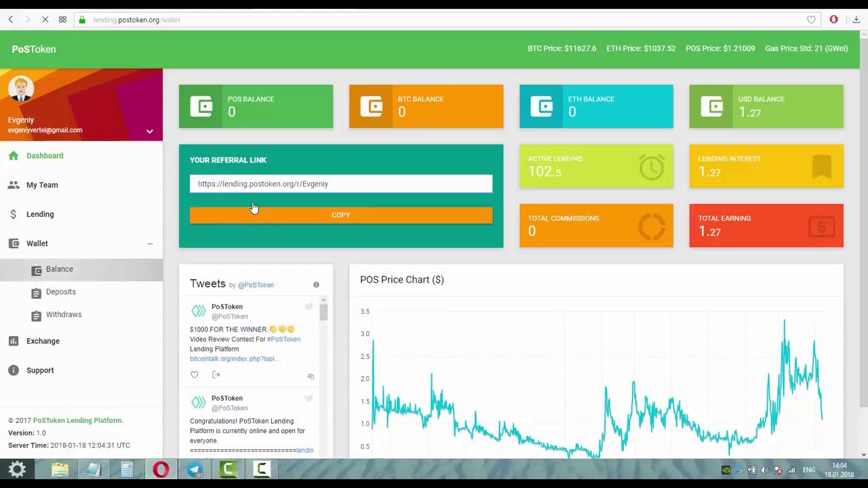
Task: Click the Exchange bar chart icon
Action: coord(14,341)
